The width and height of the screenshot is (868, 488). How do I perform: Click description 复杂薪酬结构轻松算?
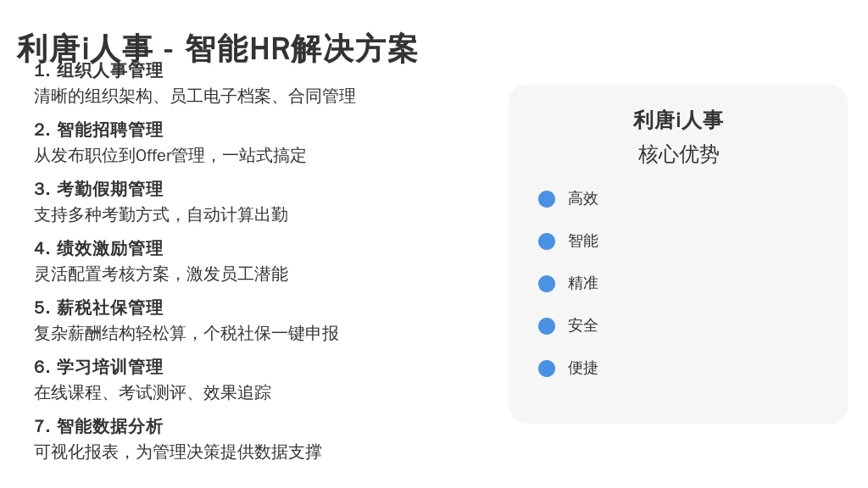(x=109, y=333)
